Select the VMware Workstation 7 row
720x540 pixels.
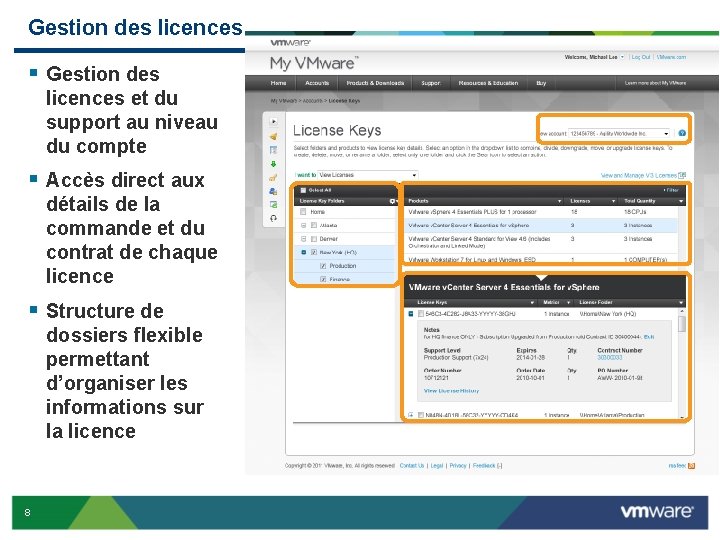pyautogui.click(x=540, y=259)
